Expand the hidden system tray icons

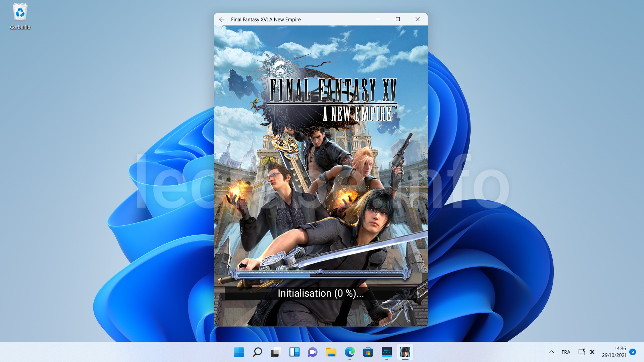click(551, 352)
